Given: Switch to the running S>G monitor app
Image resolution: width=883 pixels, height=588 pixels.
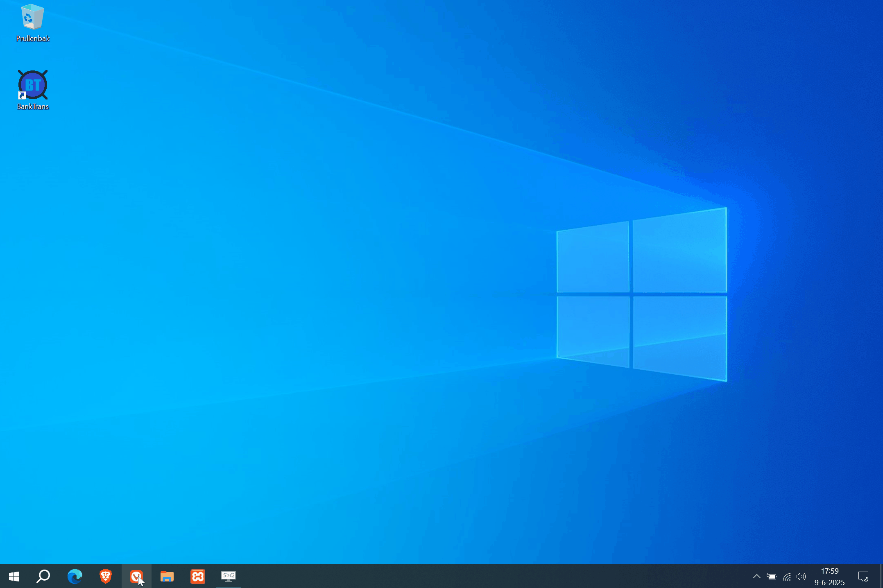Looking at the screenshot, I should pyautogui.click(x=229, y=577).
